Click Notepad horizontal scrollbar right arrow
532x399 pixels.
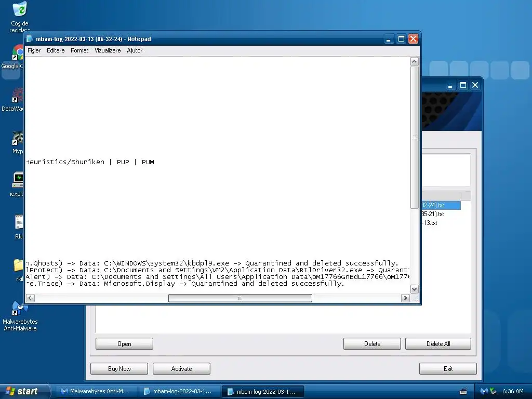coord(405,298)
